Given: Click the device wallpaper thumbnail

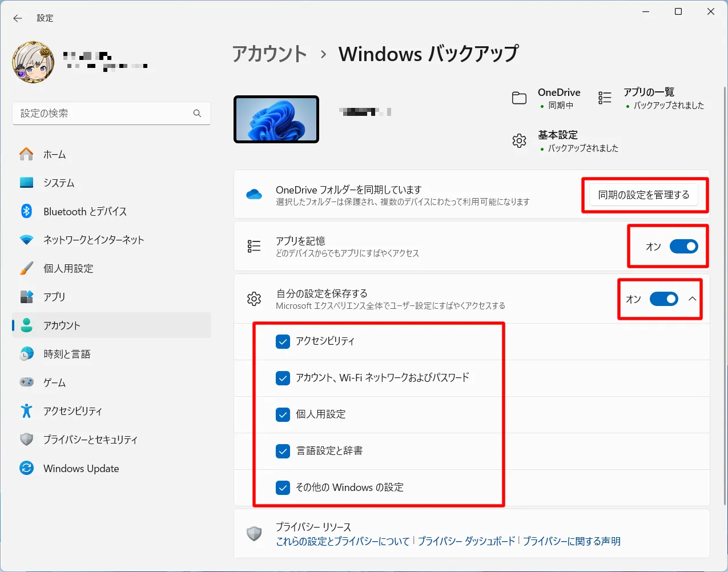Looking at the screenshot, I should coord(276,119).
